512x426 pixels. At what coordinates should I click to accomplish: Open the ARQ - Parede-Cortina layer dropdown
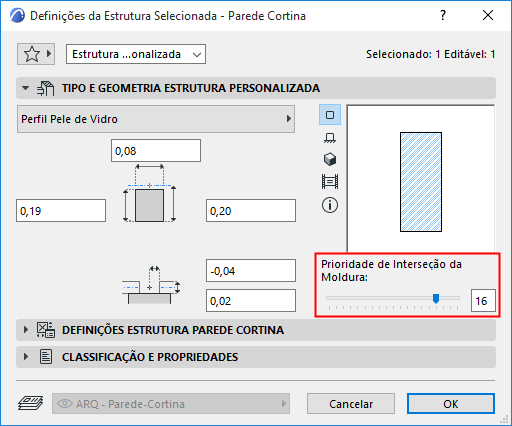coord(171,404)
